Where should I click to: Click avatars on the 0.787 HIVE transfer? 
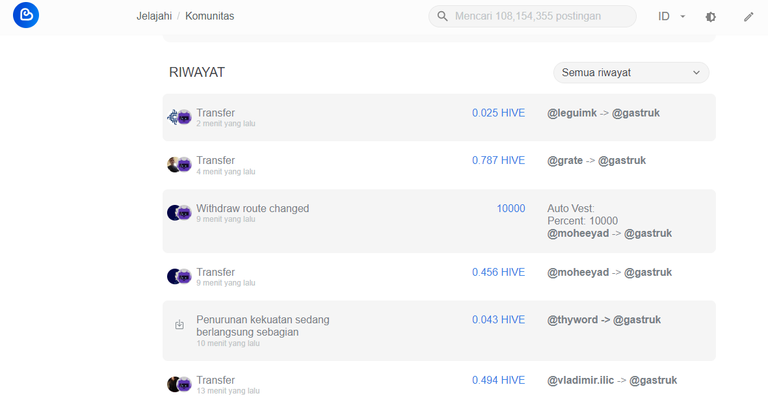(179, 165)
